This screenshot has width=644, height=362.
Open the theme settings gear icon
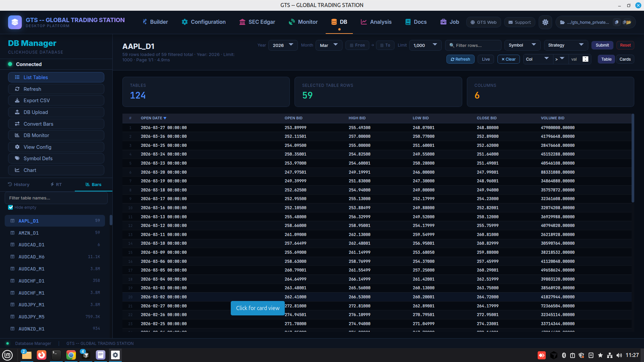click(x=545, y=22)
